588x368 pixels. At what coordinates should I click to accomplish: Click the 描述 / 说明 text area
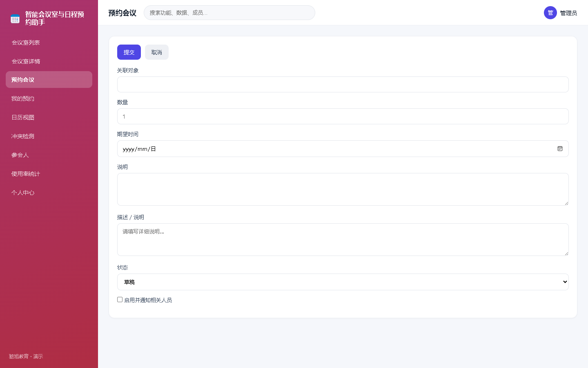coord(343,240)
